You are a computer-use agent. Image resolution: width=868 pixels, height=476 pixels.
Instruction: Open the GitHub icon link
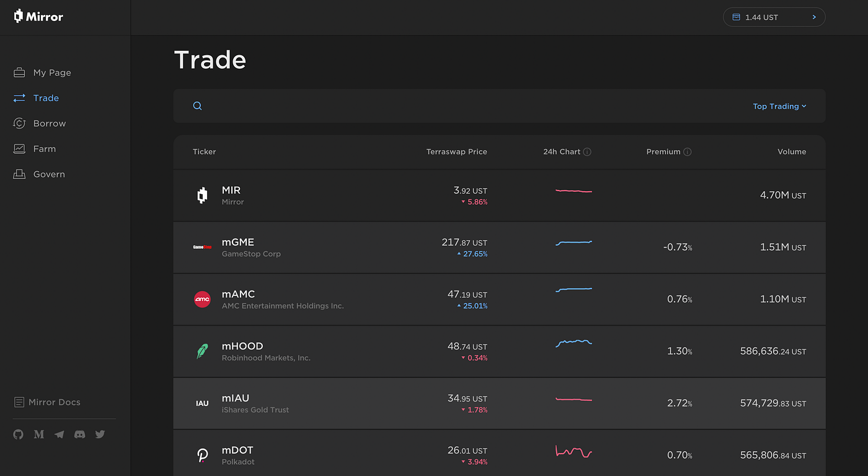coord(19,434)
